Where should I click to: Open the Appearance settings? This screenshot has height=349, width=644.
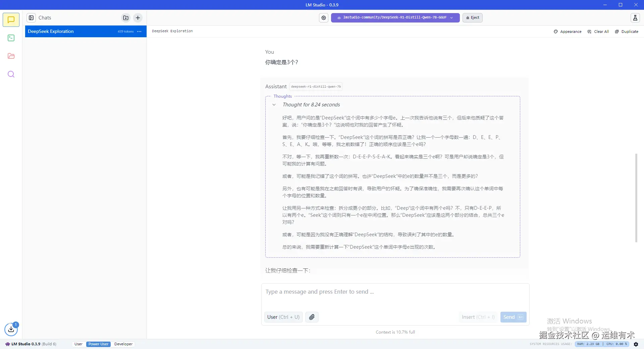click(568, 31)
